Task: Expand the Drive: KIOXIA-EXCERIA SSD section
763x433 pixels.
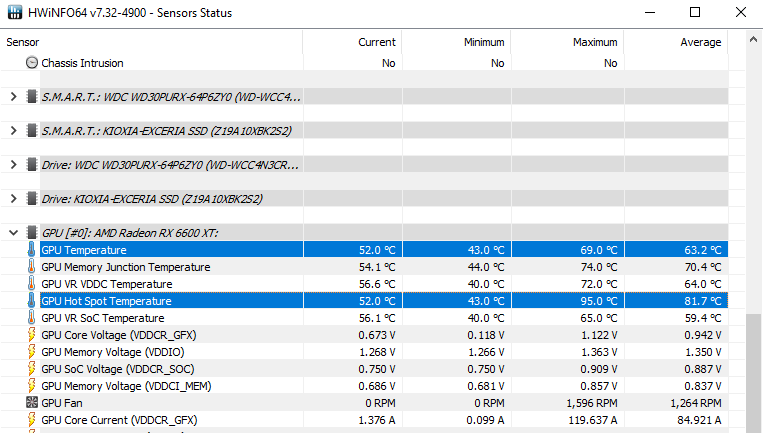Action: (14, 198)
